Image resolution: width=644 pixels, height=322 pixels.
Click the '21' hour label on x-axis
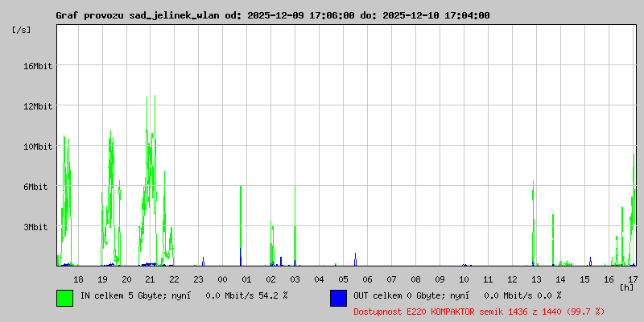tap(151, 279)
